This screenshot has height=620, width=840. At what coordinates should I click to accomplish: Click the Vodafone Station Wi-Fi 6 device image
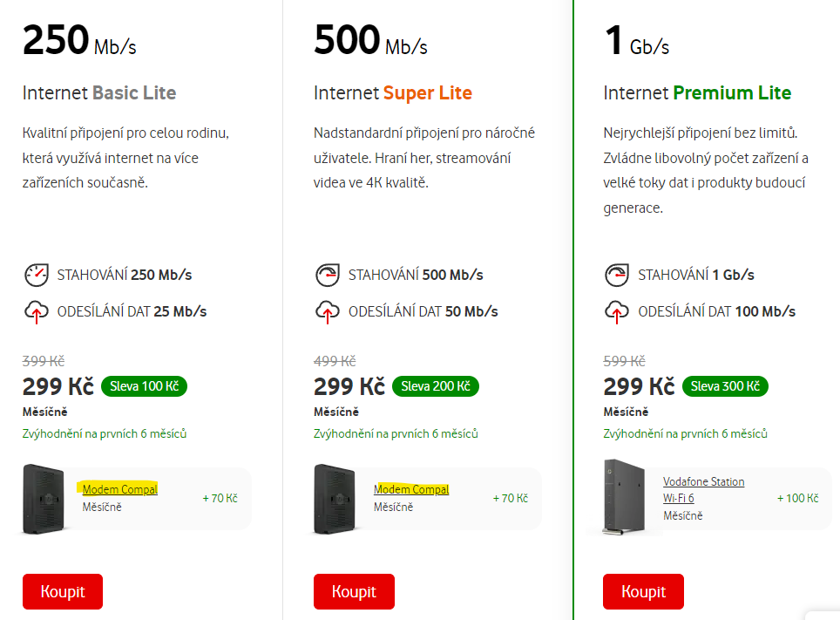[624, 497]
